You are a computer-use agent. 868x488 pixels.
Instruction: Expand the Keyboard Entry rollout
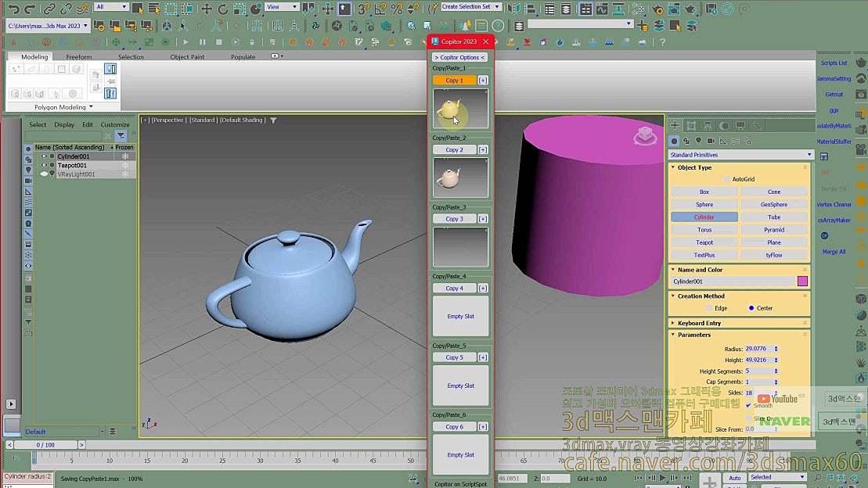pyautogui.click(x=699, y=323)
